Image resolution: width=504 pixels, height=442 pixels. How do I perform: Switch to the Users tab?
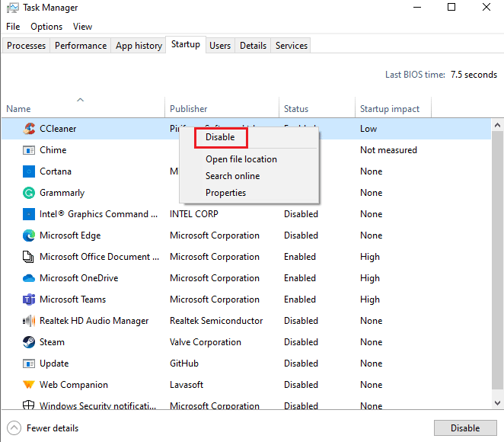[x=220, y=46]
